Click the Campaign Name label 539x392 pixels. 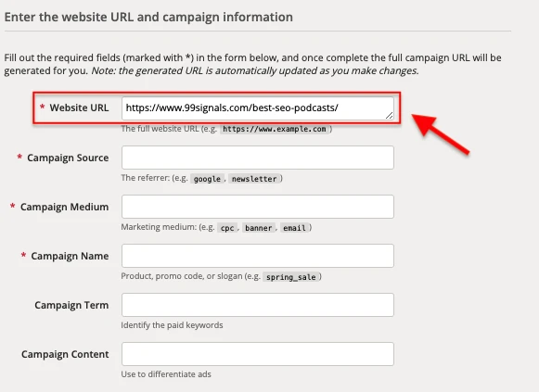click(x=70, y=256)
